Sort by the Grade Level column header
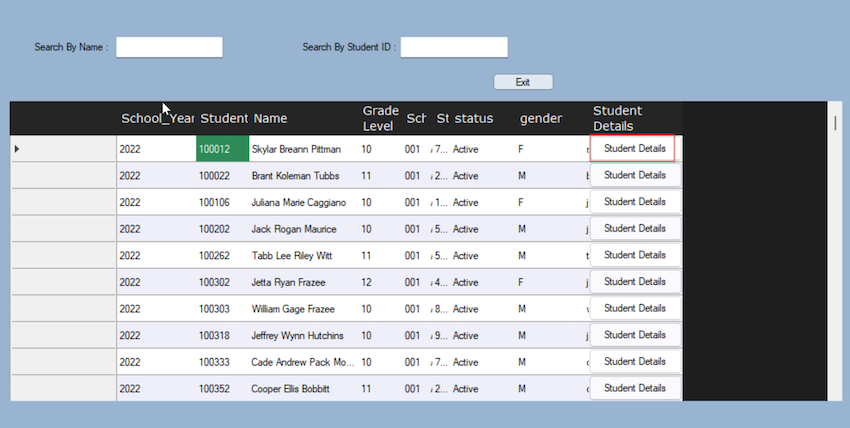Screen dimensions: 850x428 (381, 118)
